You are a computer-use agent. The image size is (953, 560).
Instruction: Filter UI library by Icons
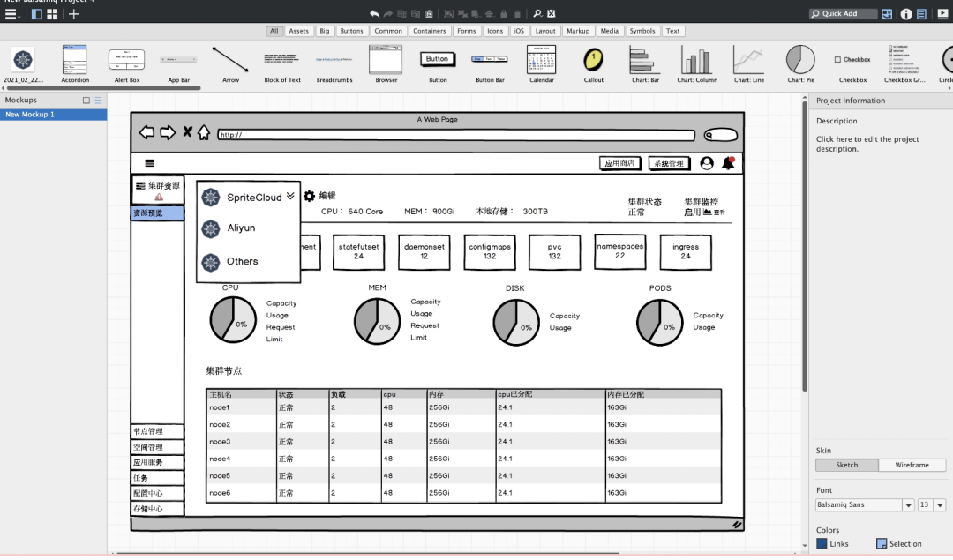(x=495, y=31)
